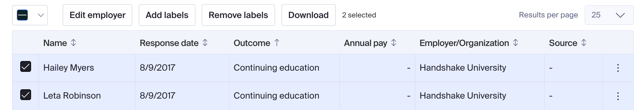Open more options for Hailey Myers row
This screenshot has height=110, width=644.
(x=618, y=68)
